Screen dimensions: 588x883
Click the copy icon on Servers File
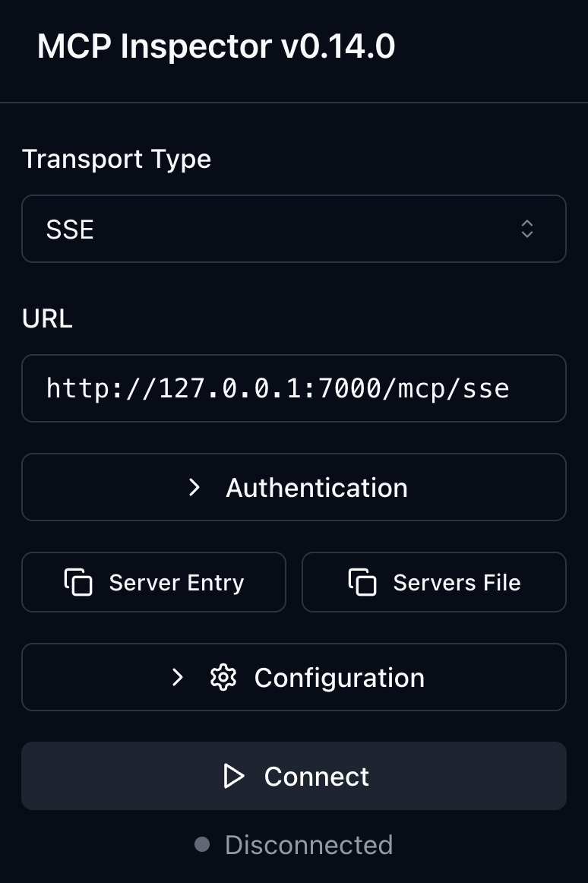point(362,582)
